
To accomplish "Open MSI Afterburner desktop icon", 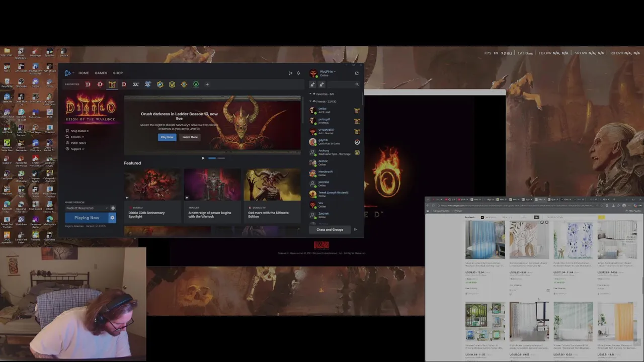I will tap(21, 175).
